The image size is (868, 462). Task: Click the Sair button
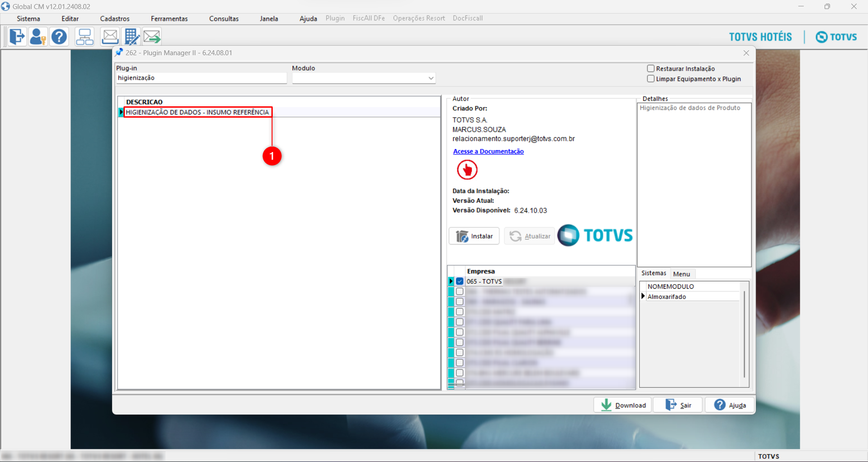click(678, 405)
